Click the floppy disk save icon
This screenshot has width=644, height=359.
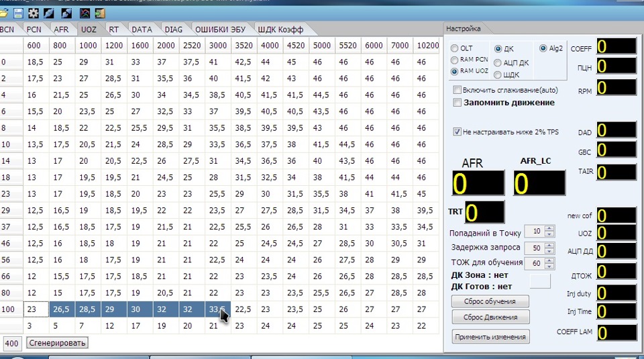coord(18,13)
